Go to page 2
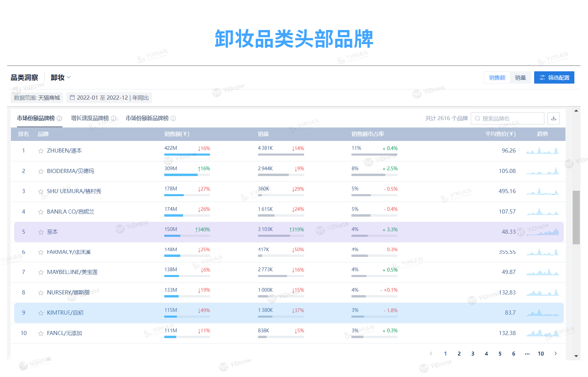This screenshot has width=588, height=377. [459, 353]
